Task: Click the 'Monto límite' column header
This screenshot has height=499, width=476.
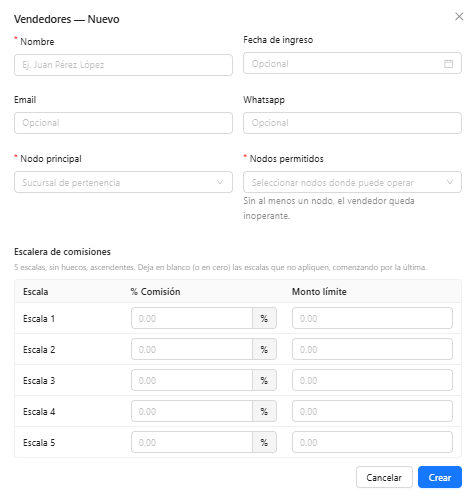Action: [x=319, y=292]
